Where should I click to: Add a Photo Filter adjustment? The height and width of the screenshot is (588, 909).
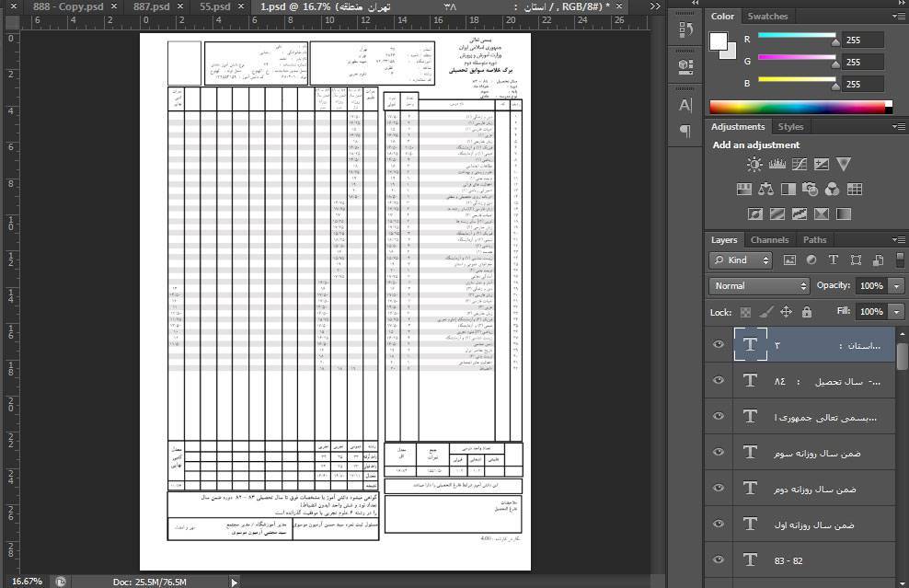coord(810,189)
